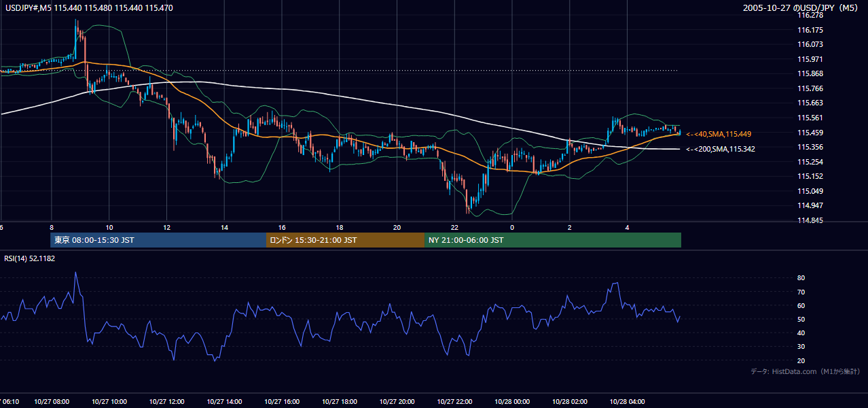Screen dimensions: 868x408
Task: Click the NY 21:00-06:00 JST session bar
Action: pos(553,240)
